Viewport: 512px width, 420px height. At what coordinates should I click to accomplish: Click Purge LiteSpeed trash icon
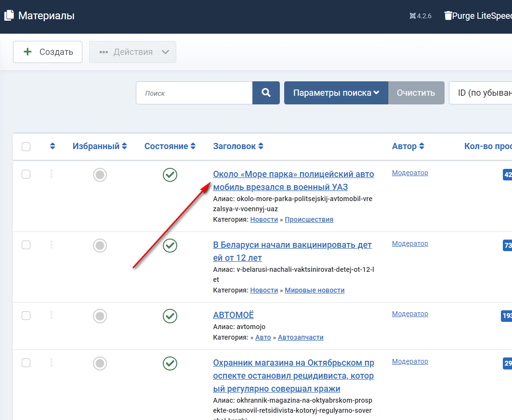[x=448, y=16]
